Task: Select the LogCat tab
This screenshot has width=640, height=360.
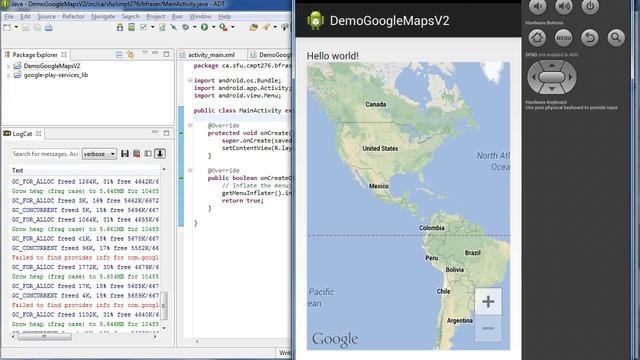Action: pos(22,134)
